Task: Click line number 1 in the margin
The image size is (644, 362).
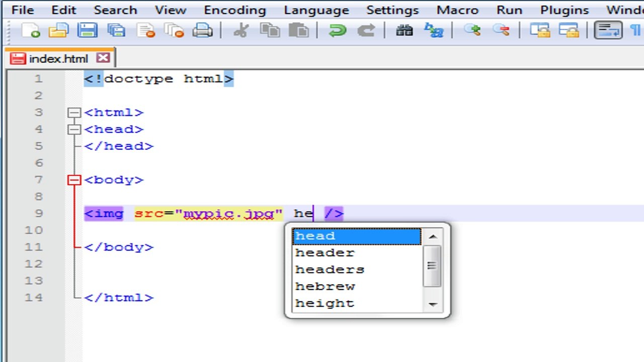Action: (x=39, y=79)
